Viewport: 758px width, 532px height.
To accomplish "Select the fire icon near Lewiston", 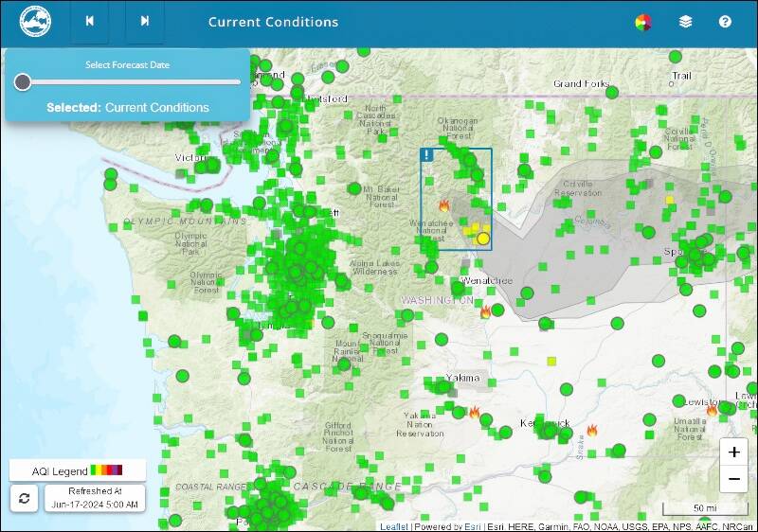I will (x=712, y=410).
